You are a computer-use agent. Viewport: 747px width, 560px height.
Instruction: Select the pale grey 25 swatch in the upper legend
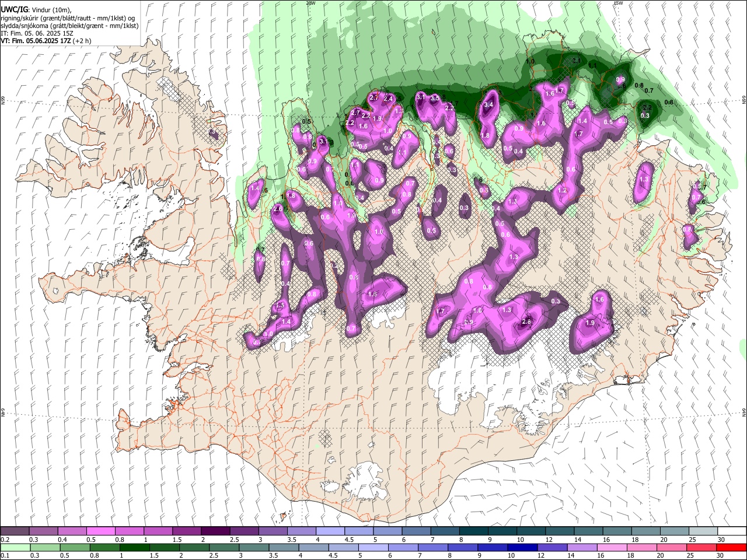click(703, 531)
